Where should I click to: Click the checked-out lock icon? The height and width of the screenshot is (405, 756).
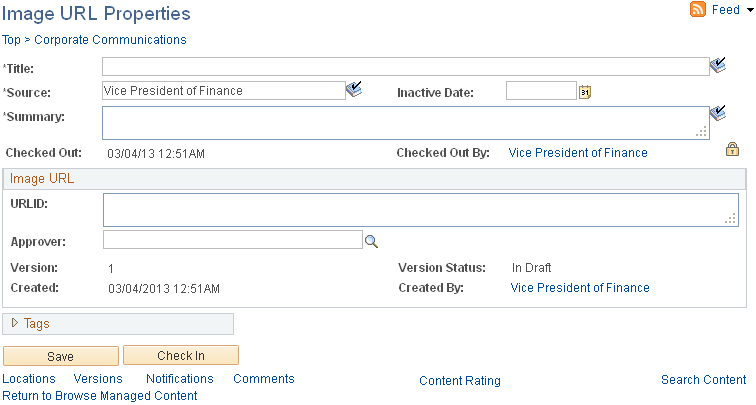click(x=732, y=149)
